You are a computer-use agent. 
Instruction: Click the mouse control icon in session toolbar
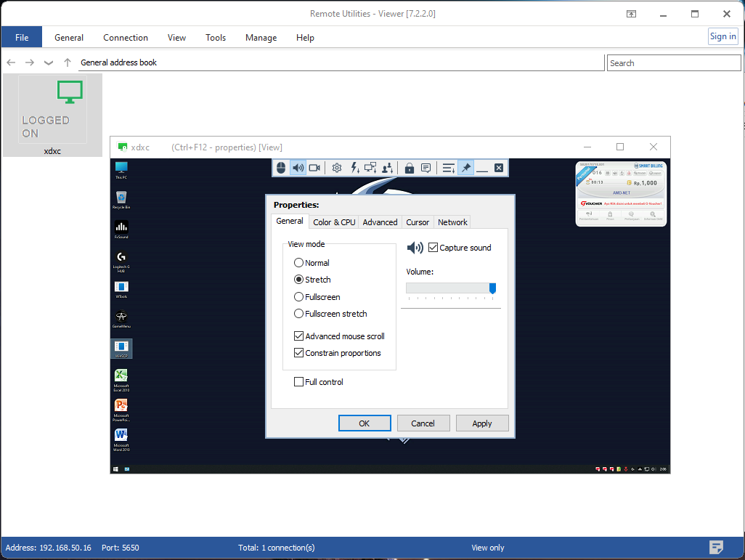coord(282,168)
